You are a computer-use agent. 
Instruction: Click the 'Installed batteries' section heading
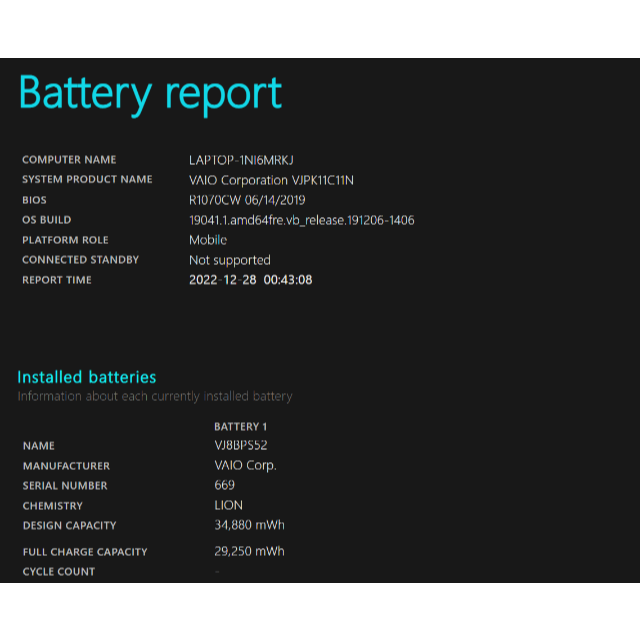87,377
